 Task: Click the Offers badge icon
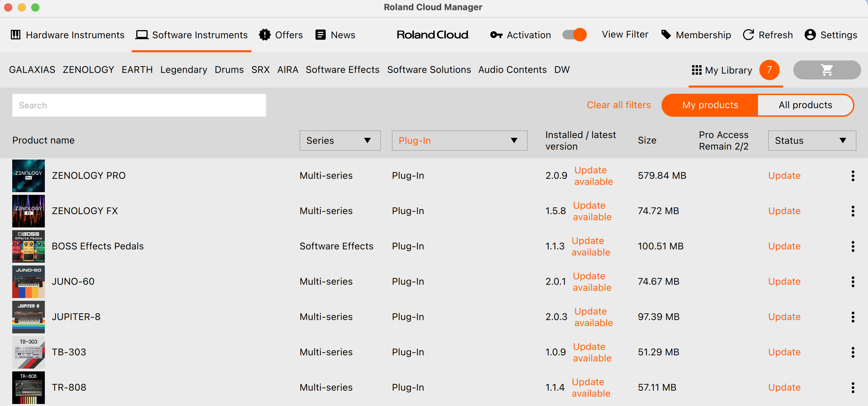point(265,35)
